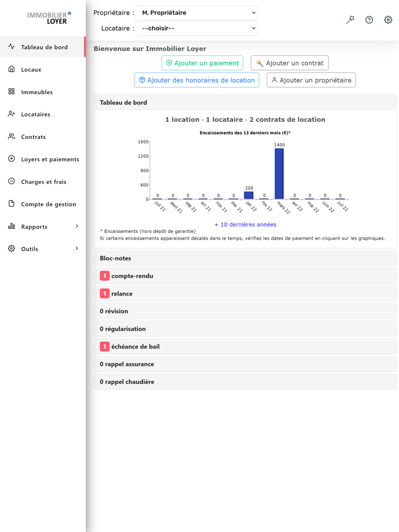The image size is (399, 532).
Task: Open the Propriétaire dropdown
Action: click(x=196, y=12)
